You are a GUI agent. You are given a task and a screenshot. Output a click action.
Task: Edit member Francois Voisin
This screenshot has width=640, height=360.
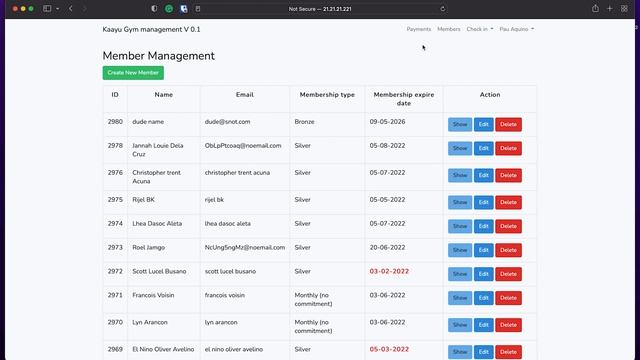point(484,298)
